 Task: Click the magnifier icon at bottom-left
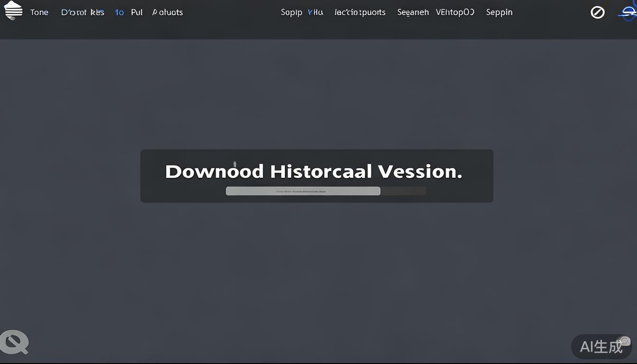point(14,342)
